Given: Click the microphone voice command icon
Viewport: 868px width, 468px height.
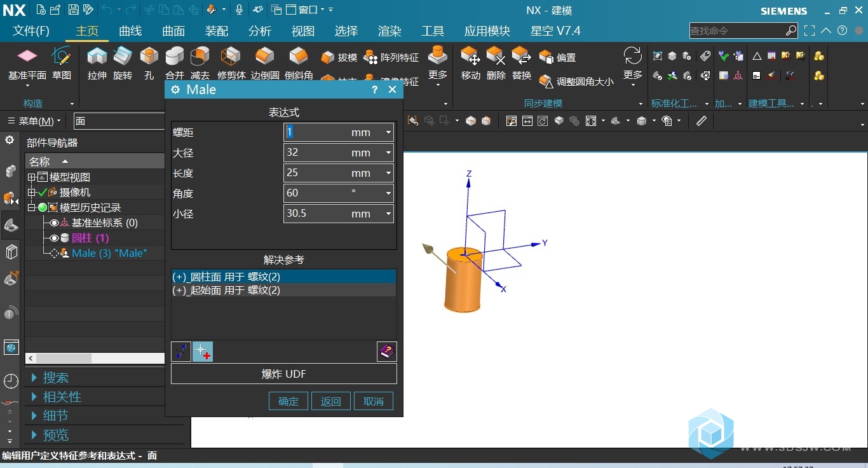Looking at the screenshot, I should [240, 10].
